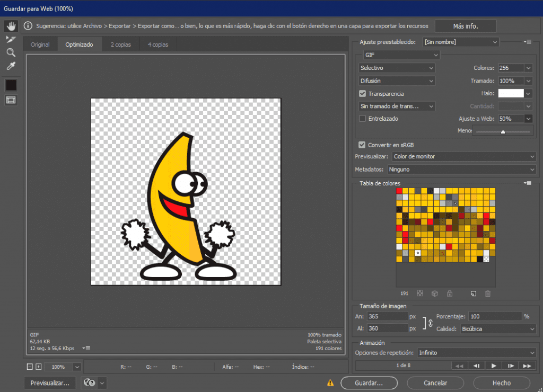Viewport: 543px width, 392px height.
Task: Lock the selected color in the color table
Action: click(450, 293)
